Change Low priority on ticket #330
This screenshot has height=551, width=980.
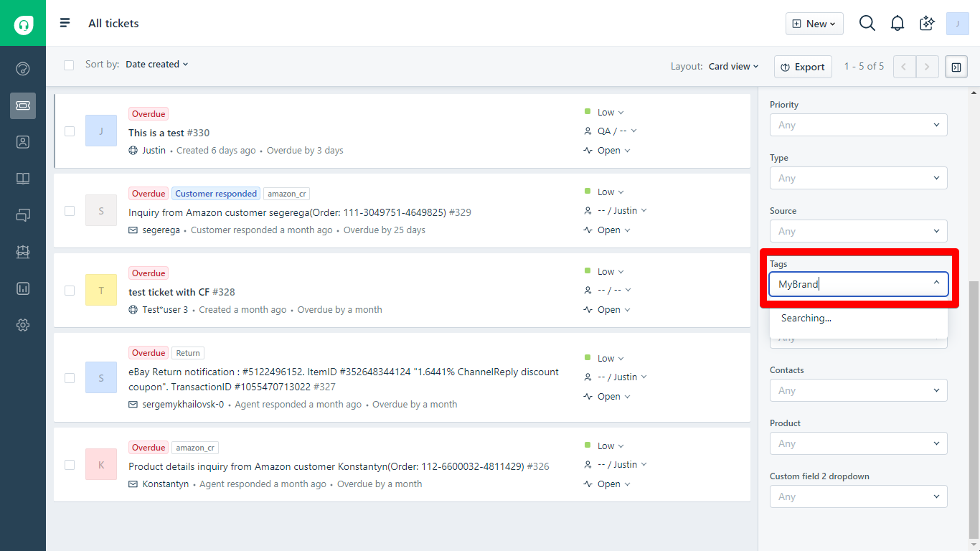(604, 113)
